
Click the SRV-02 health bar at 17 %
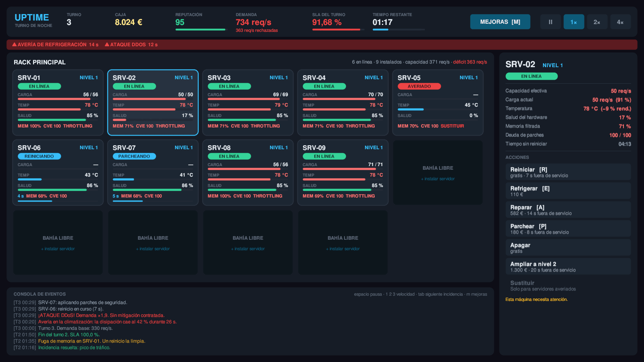(x=153, y=120)
